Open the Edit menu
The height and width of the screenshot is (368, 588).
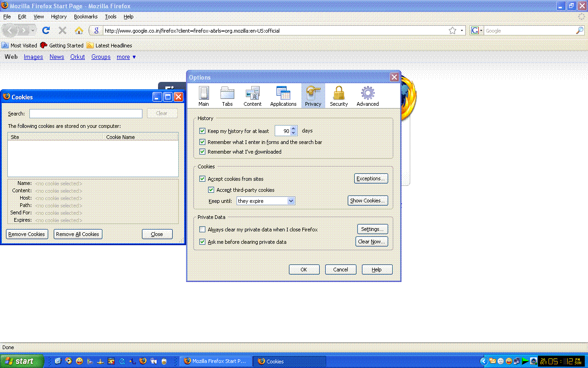pos(22,17)
